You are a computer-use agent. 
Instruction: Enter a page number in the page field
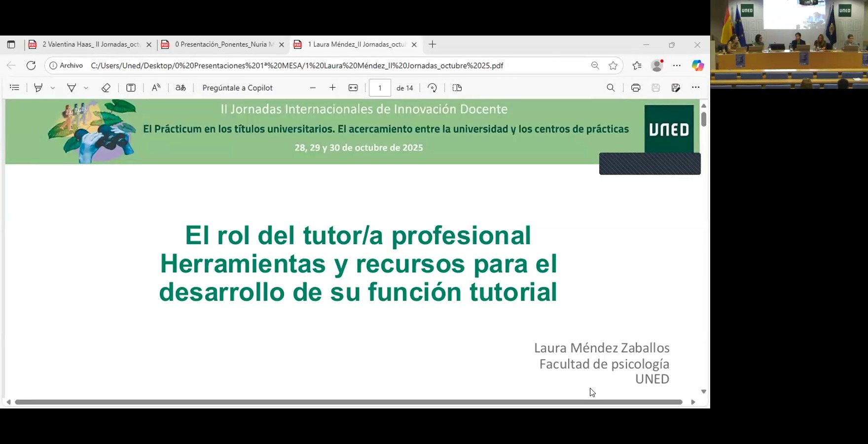tap(379, 87)
